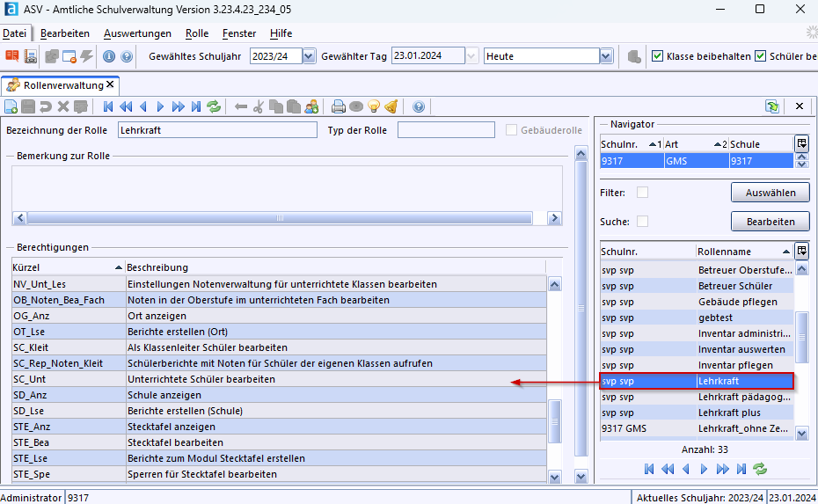Click the printer icon in Rollenverwaltung toolbar
This screenshot has width=818, height=504.
coord(339,106)
